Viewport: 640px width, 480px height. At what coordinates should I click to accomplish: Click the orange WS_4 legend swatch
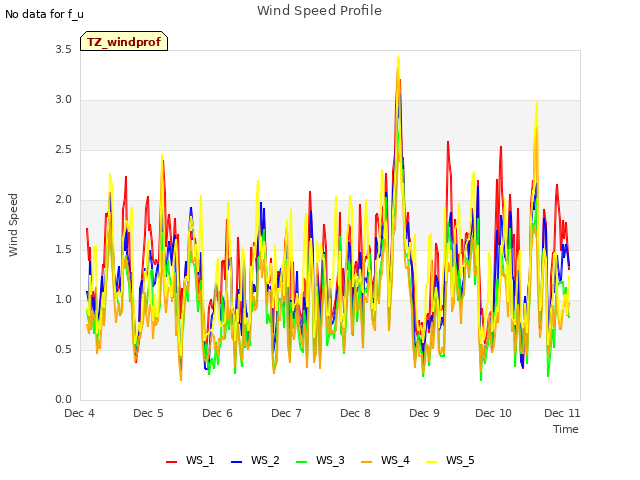click(x=367, y=462)
